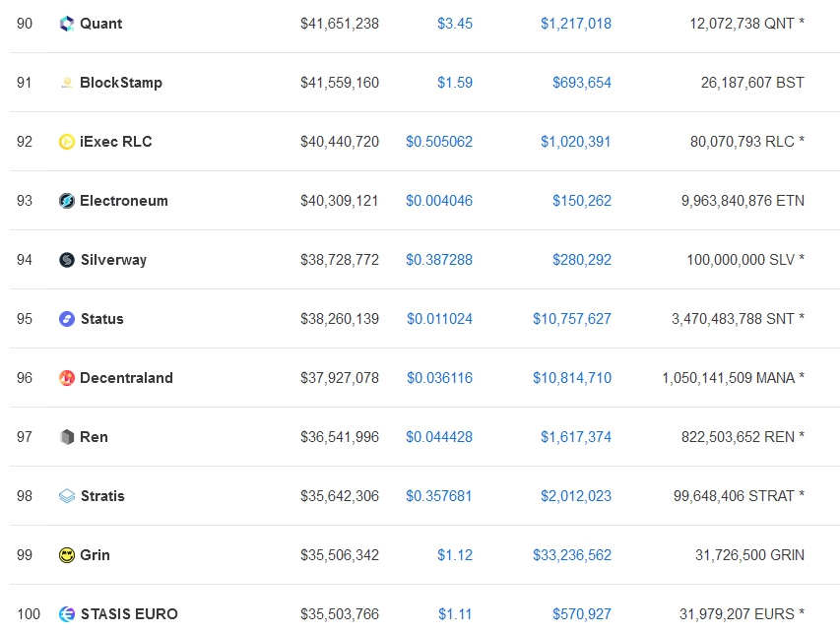
Task: Click iExec RLC volume $1,020,391
Action: pyautogui.click(x=576, y=142)
